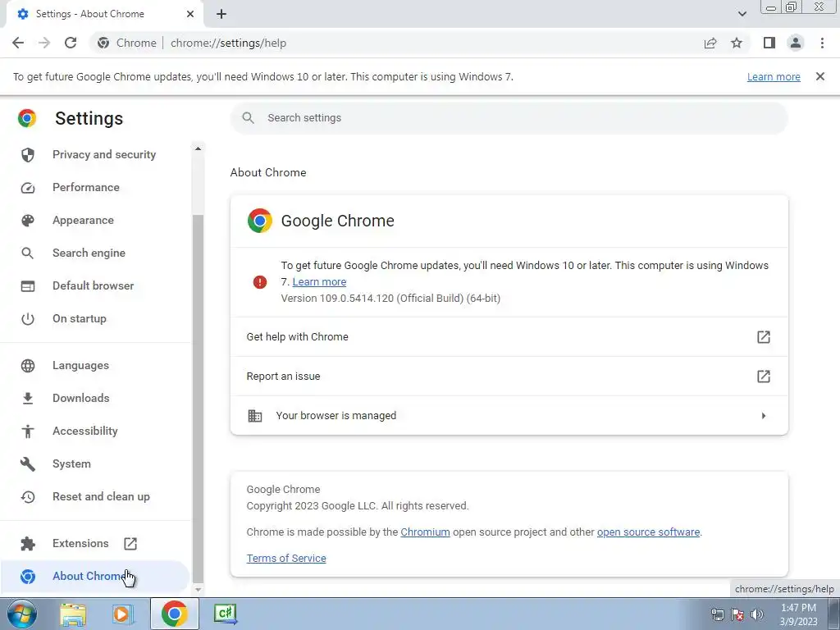The height and width of the screenshot is (630, 840).
Task: Open the side panel icon
Action: [769, 43]
